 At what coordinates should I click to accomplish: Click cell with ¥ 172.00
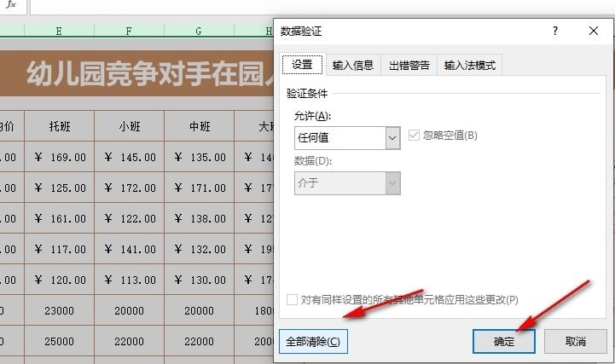[x=129, y=188]
